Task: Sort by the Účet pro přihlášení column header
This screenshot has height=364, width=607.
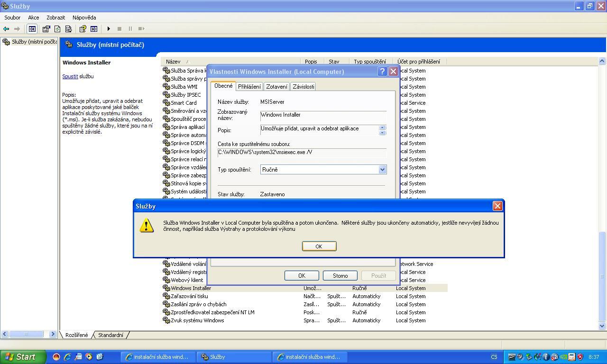Action: point(420,61)
